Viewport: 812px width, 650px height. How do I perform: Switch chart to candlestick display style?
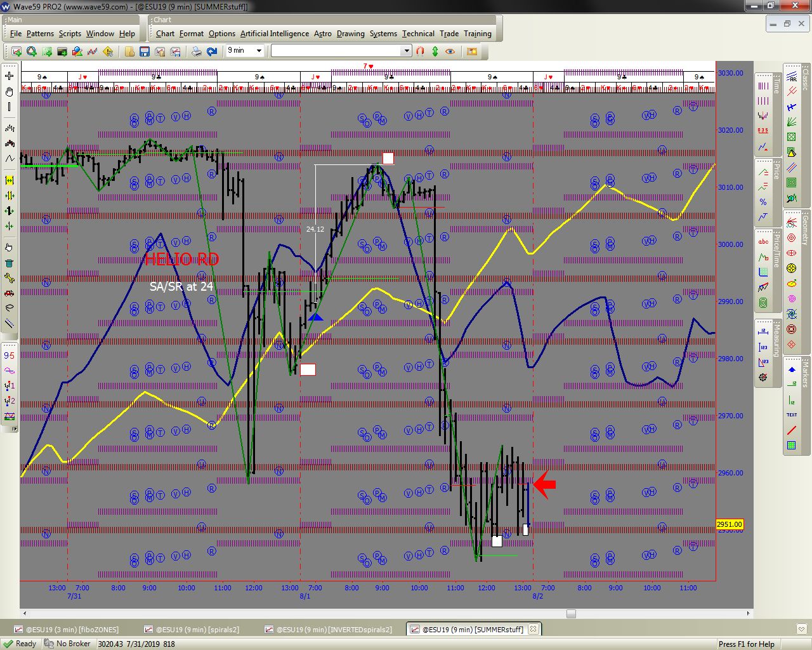10,143
